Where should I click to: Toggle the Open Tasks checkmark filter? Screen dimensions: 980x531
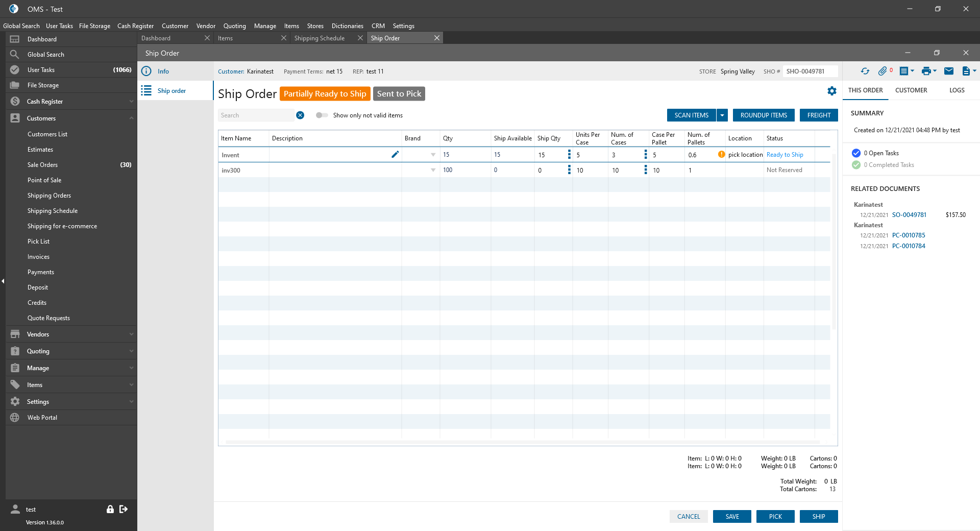[856, 153]
